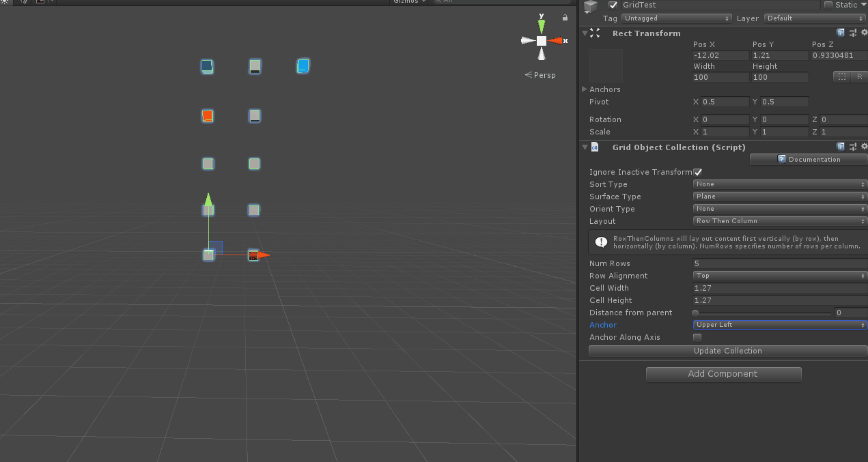Image resolution: width=868 pixels, height=462 pixels.
Task: Click the Num Rows value field
Action: 780,263
